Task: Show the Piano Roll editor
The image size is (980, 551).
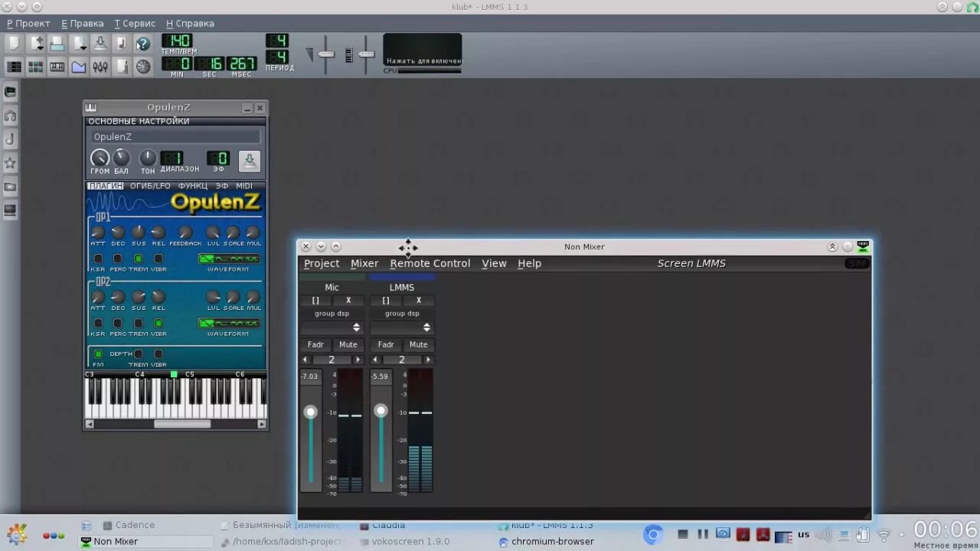Action: coord(57,67)
